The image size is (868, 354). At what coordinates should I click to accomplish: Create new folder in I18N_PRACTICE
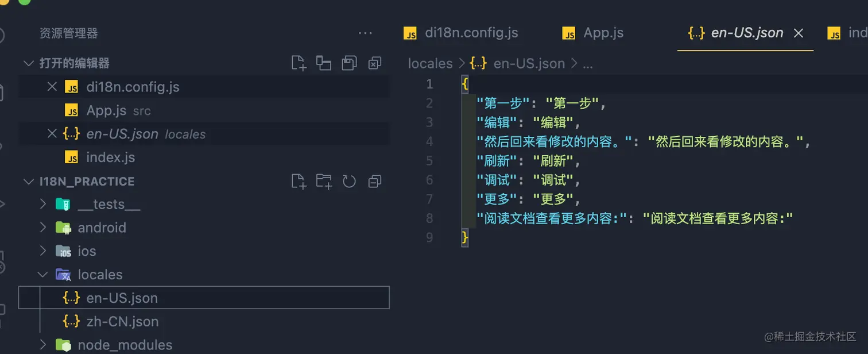click(x=324, y=182)
